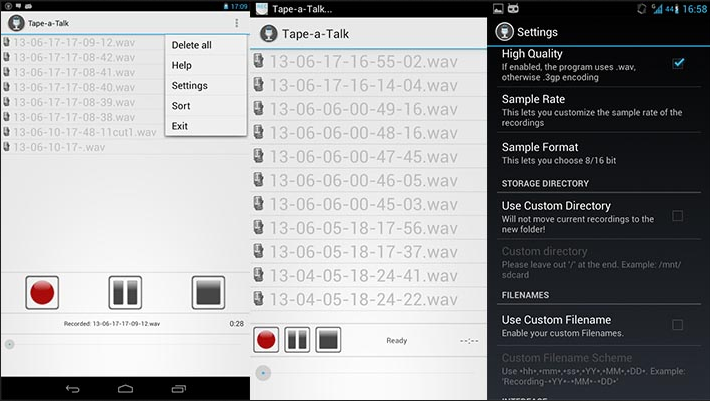Select recording 13-06-17-17-08-41.wav in left list
This screenshot has height=401, width=710.
(74, 72)
